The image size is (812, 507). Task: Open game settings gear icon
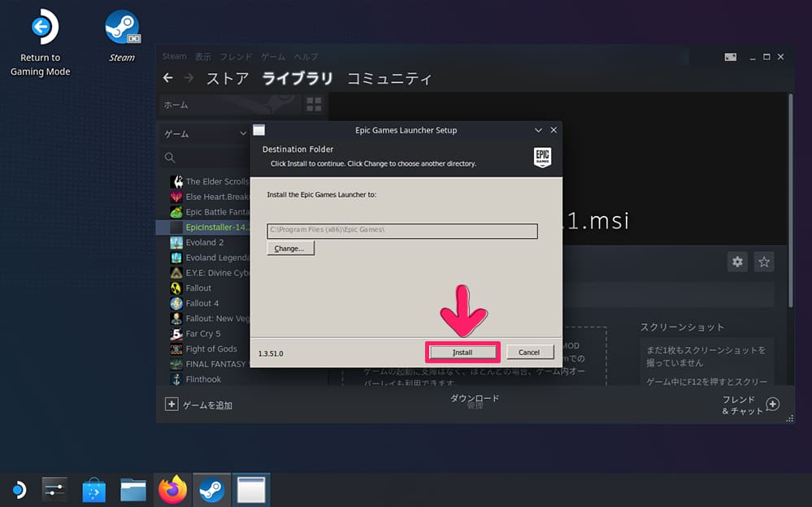pyautogui.click(x=737, y=262)
